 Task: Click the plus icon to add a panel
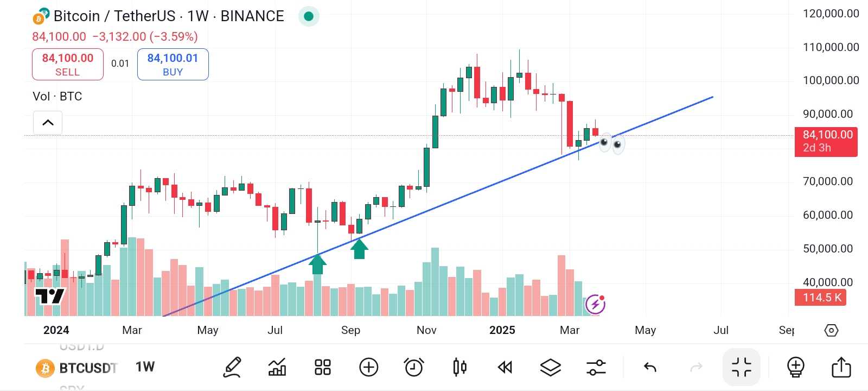[369, 367]
